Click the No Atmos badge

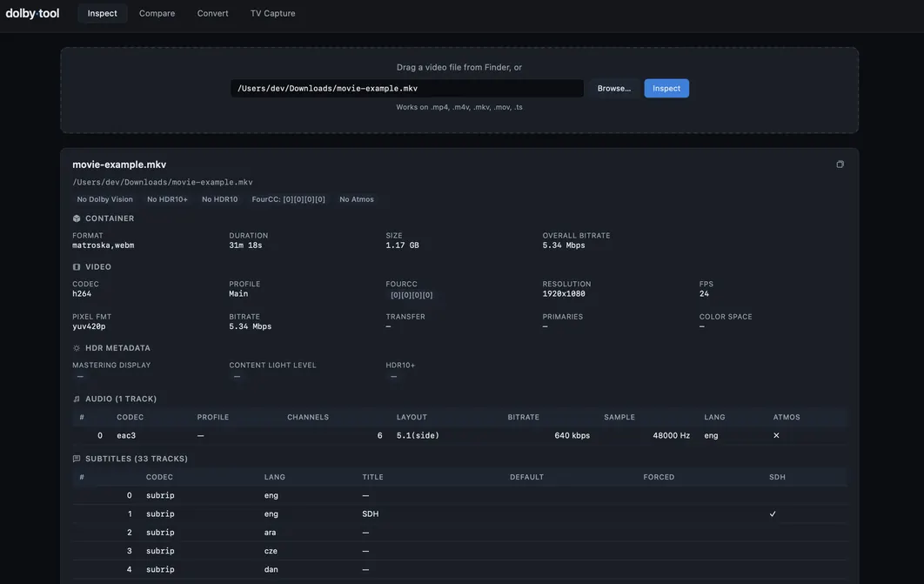(x=357, y=199)
